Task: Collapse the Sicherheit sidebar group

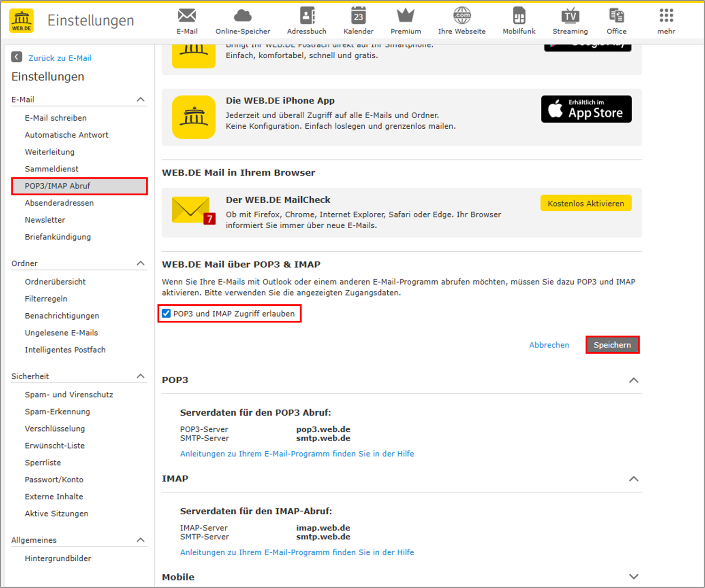Action: pyautogui.click(x=141, y=376)
